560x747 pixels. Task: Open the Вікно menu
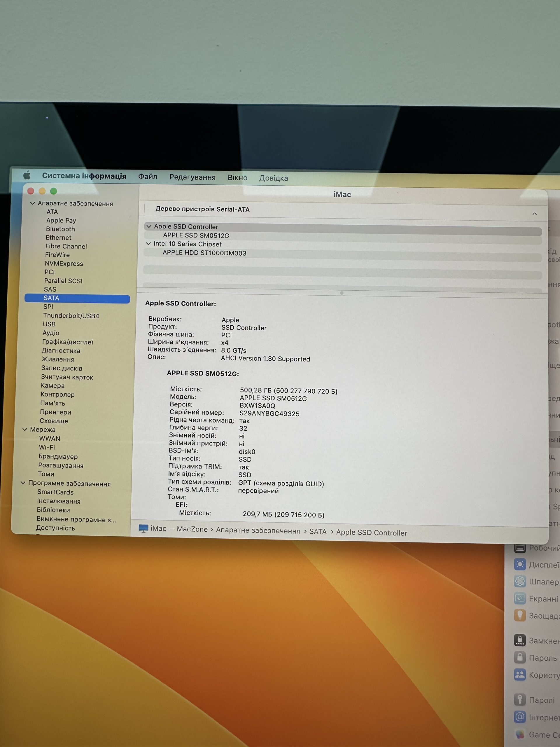(237, 178)
